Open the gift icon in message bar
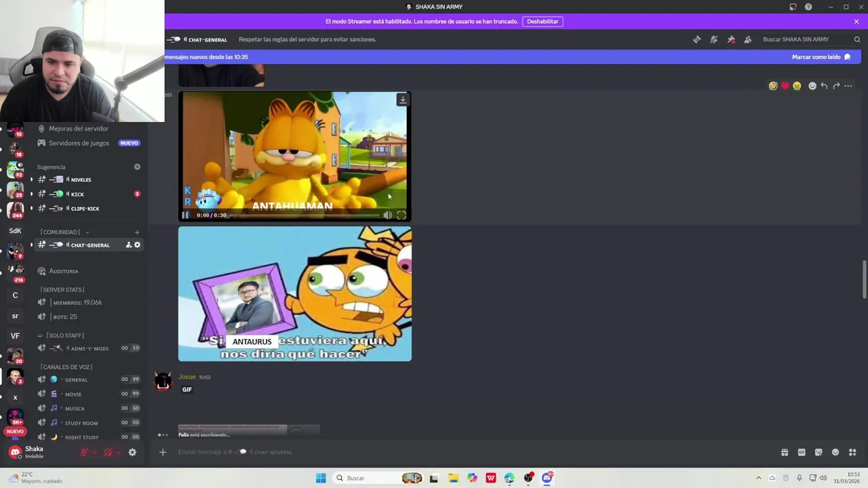The height and width of the screenshot is (488, 868). [785, 452]
